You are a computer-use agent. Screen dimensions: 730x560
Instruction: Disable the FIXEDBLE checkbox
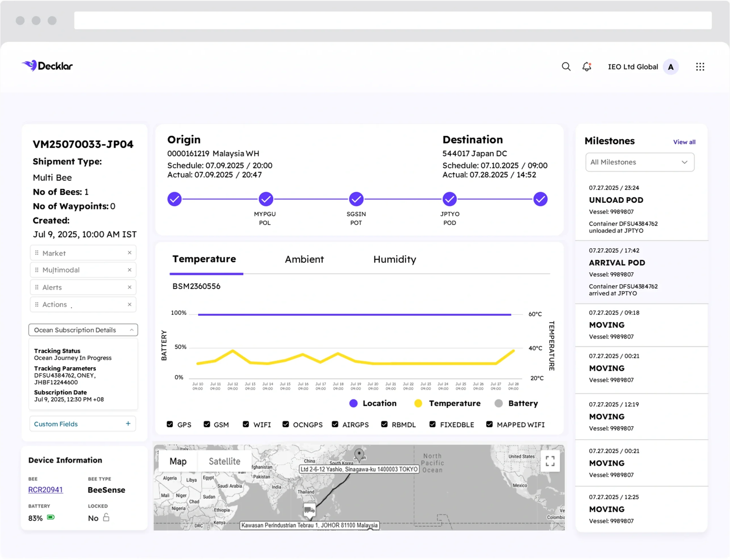point(432,424)
